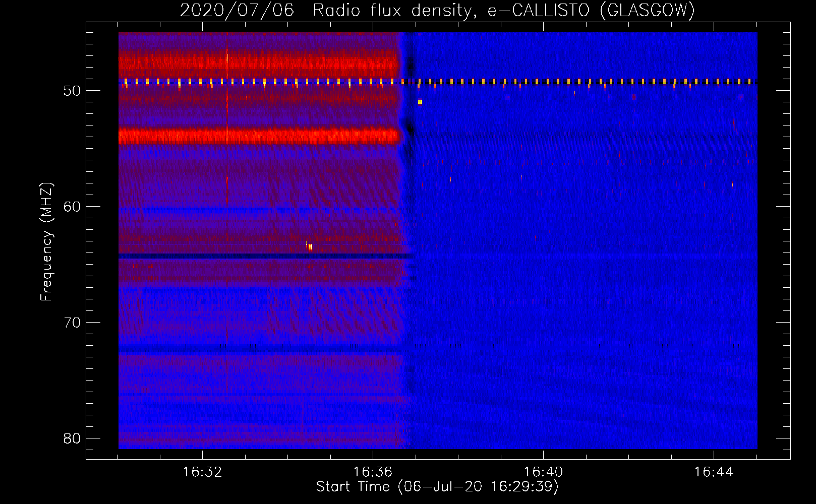Select the Start Time x-axis label
This screenshot has height=504, width=816.
pos(437,487)
